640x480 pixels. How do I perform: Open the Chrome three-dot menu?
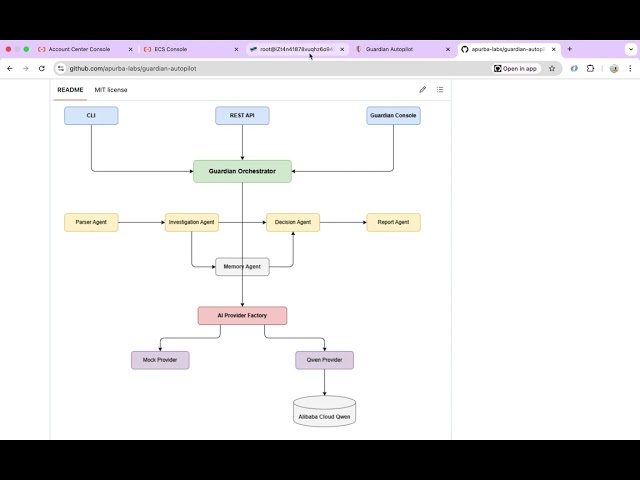pyautogui.click(x=630, y=69)
